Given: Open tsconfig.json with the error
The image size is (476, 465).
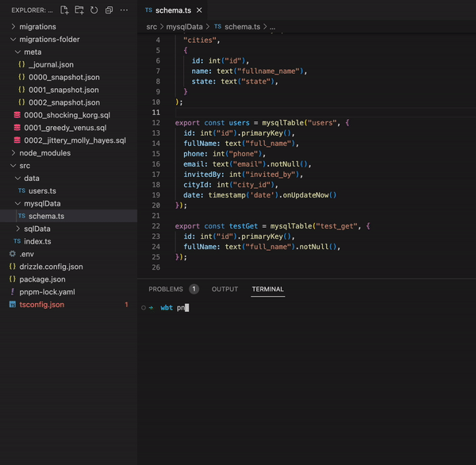Looking at the screenshot, I should pyautogui.click(x=41, y=305).
